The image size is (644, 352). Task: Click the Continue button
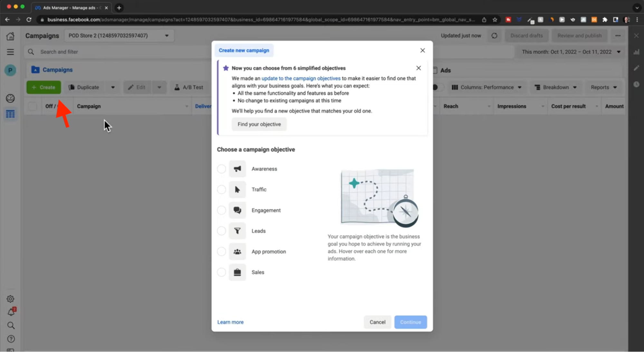pos(410,322)
